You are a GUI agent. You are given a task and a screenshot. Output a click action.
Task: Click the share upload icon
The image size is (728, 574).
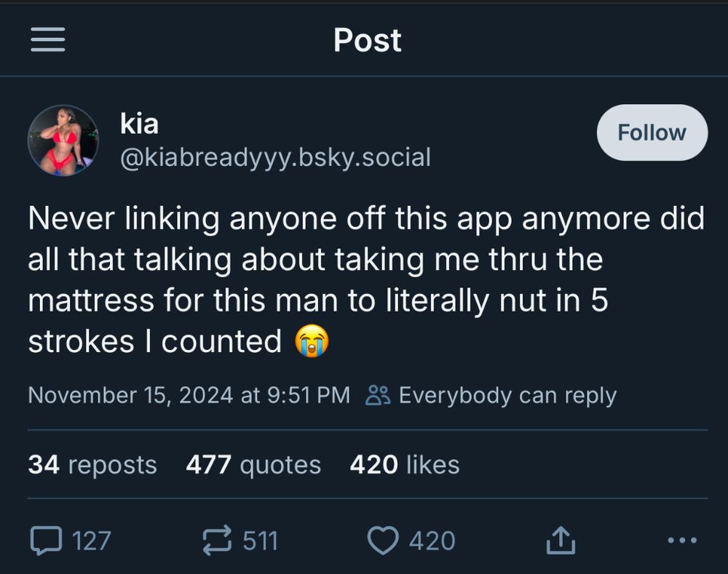click(x=561, y=541)
